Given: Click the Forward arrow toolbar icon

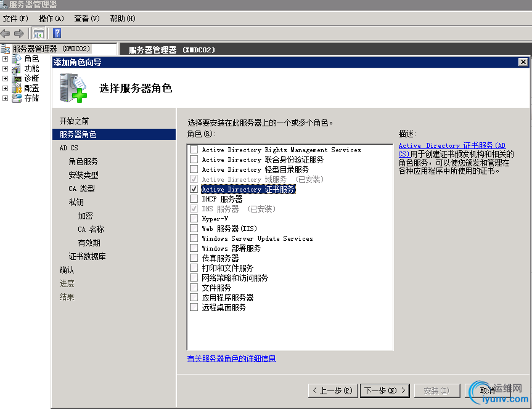Looking at the screenshot, I should pos(19,33).
